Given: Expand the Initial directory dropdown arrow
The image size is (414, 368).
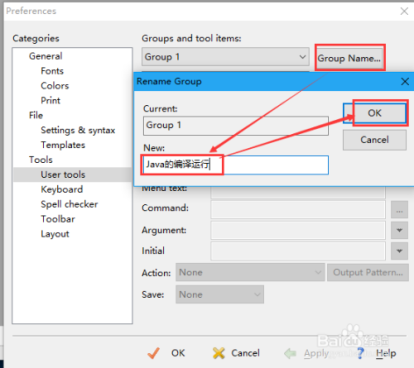Looking at the screenshot, I should [x=399, y=251].
